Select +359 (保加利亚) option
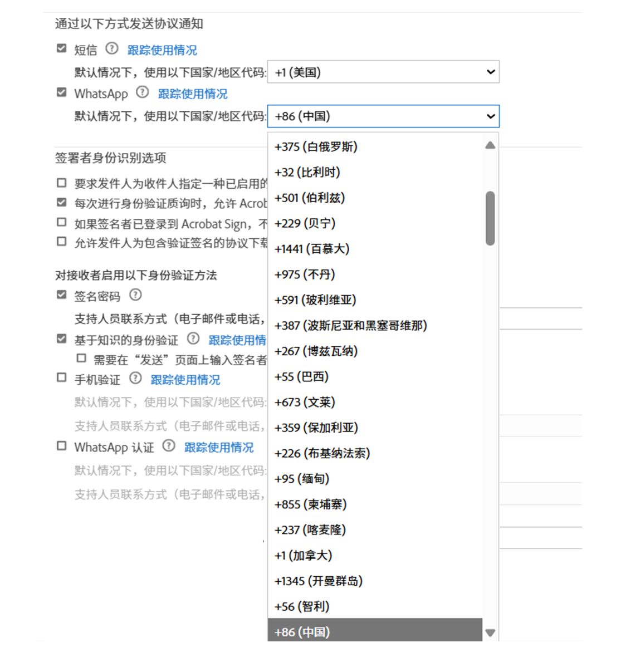 [x=375, y=428]
